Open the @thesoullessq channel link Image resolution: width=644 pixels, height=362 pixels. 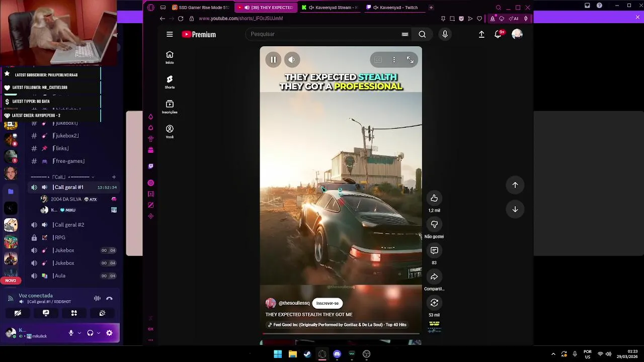pos(294,303)
